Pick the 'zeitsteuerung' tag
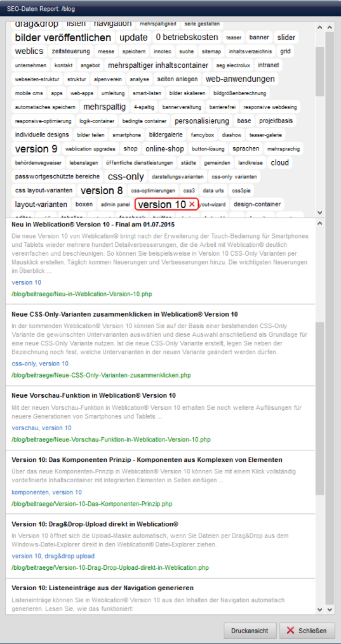The image size is (341, 644). coord(70,51)
